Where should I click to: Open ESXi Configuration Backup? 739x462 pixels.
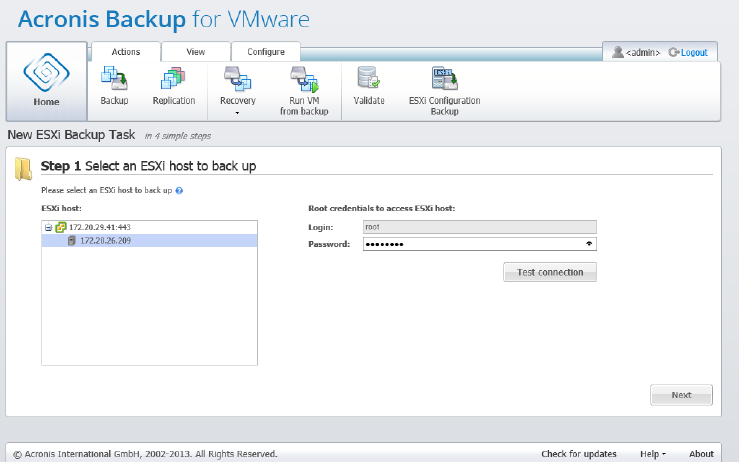pyautogui.click(x=444, y=91)
